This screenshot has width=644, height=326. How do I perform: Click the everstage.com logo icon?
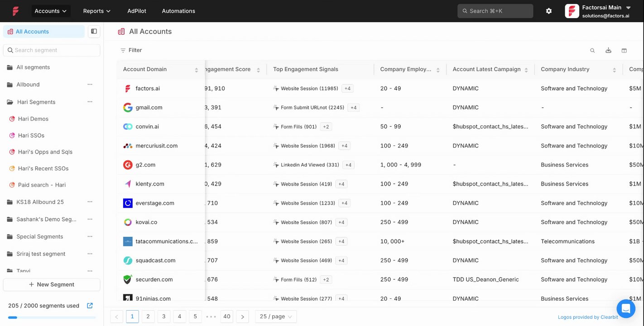pos(128,203)
